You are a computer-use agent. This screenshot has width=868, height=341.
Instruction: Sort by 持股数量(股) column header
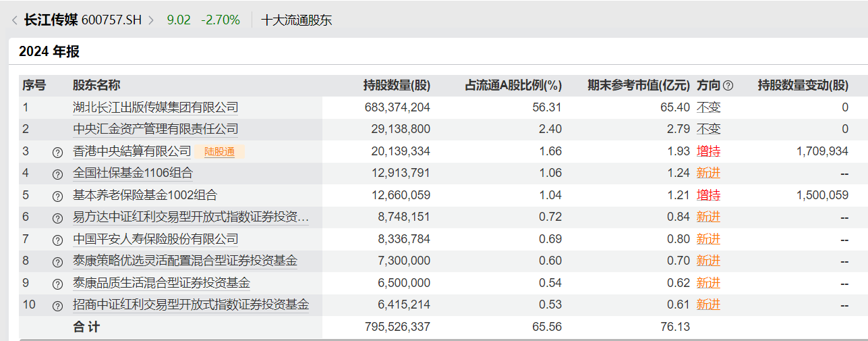point(397,86)
